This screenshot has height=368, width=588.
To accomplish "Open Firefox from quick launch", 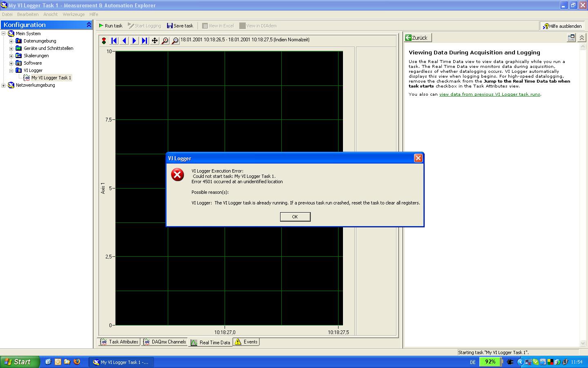I will click(77, 362).
